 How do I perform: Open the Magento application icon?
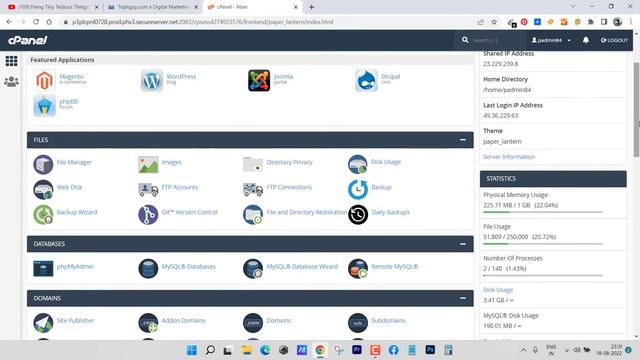(x=44, y=80)
